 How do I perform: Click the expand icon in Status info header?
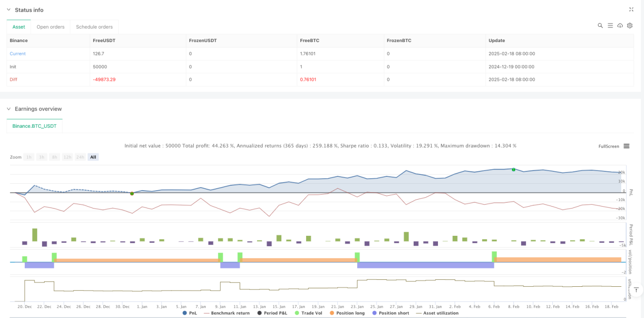coord(631,9)
